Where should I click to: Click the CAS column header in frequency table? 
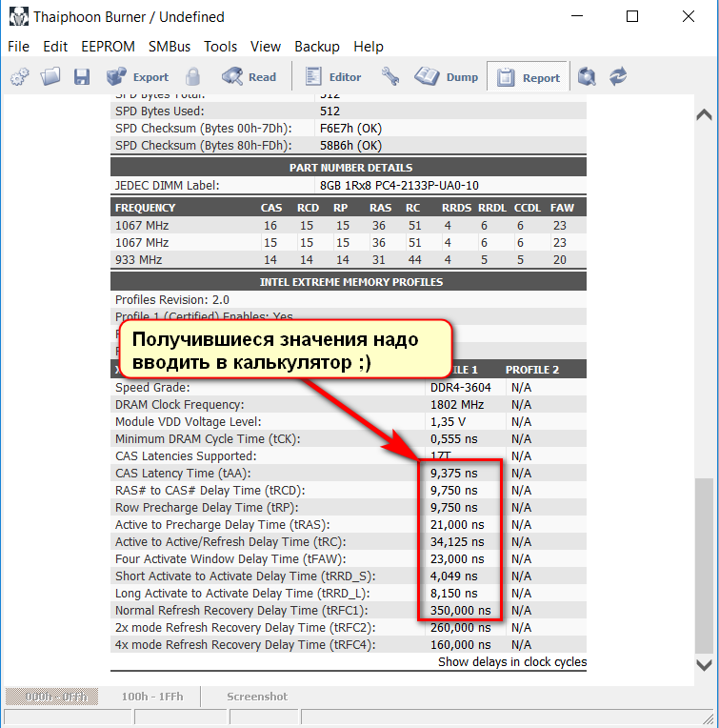click(x=270, y=208)
